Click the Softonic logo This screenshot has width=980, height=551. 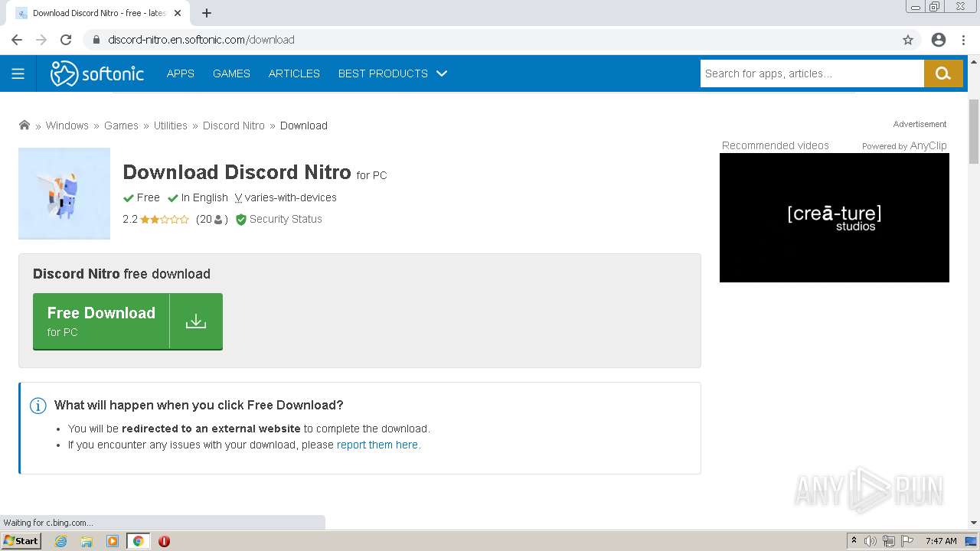click(97, 73)
